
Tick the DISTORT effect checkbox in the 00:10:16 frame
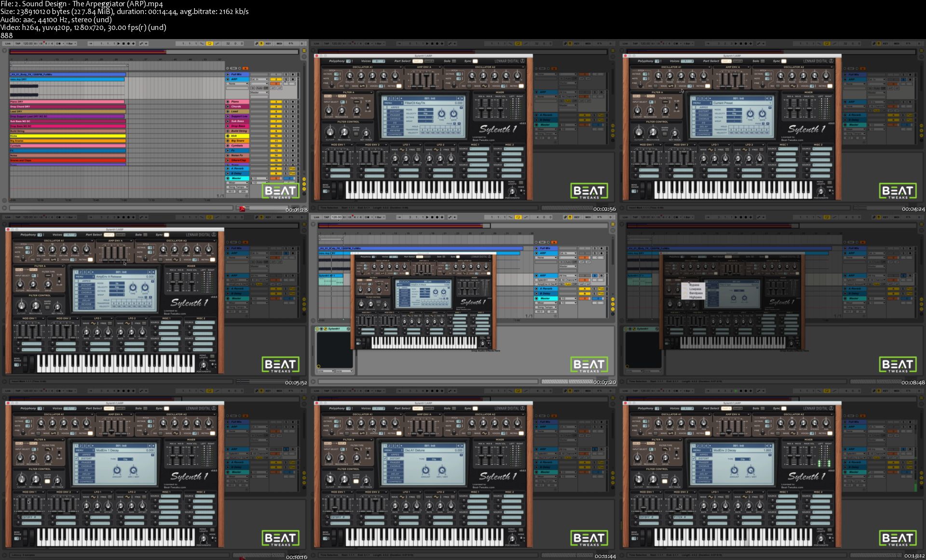(76, 459)
